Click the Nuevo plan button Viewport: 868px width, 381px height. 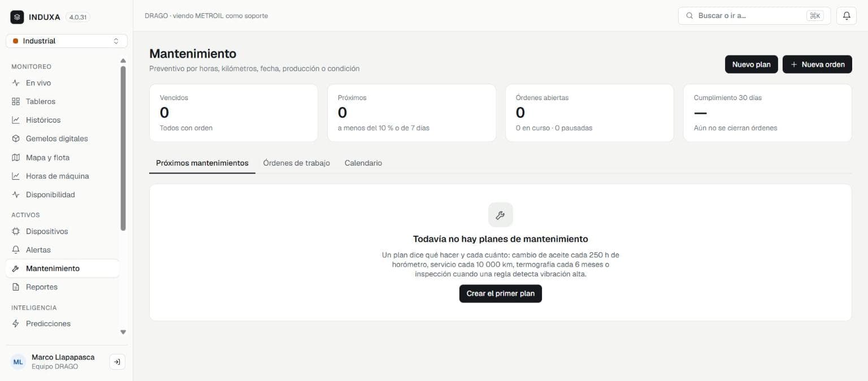click(751, 64)
